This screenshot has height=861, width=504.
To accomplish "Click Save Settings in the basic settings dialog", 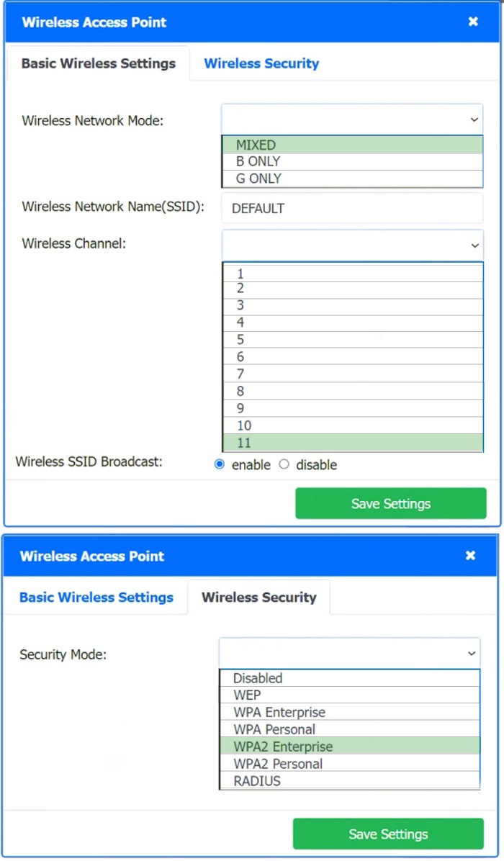I will click(x=391, y=503).
